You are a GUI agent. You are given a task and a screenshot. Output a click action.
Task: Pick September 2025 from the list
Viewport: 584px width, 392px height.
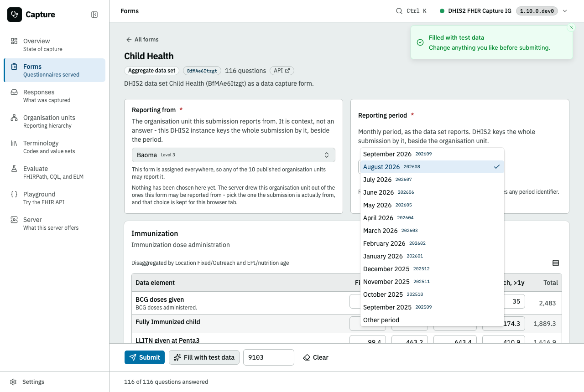(432, 307)
